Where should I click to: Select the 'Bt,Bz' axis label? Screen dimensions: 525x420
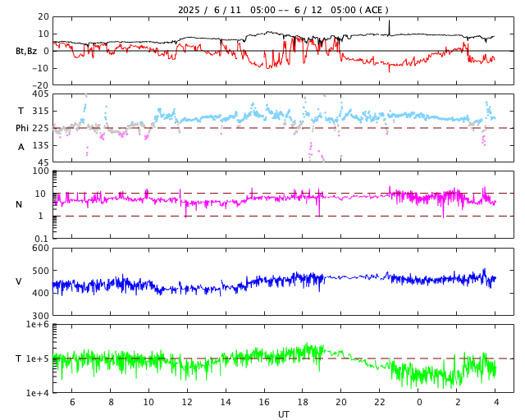click(x=26, y=51)
